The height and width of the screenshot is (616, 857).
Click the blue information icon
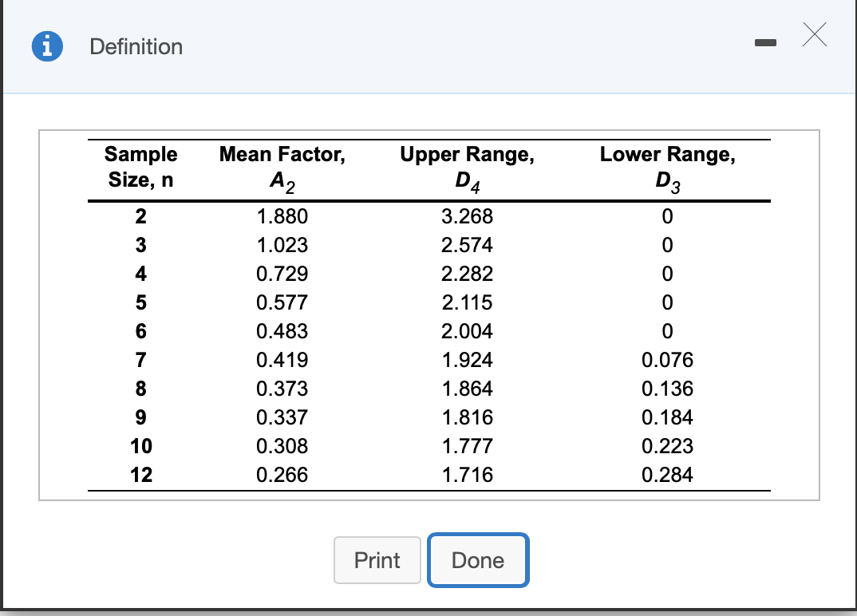[x=45, y=45]
